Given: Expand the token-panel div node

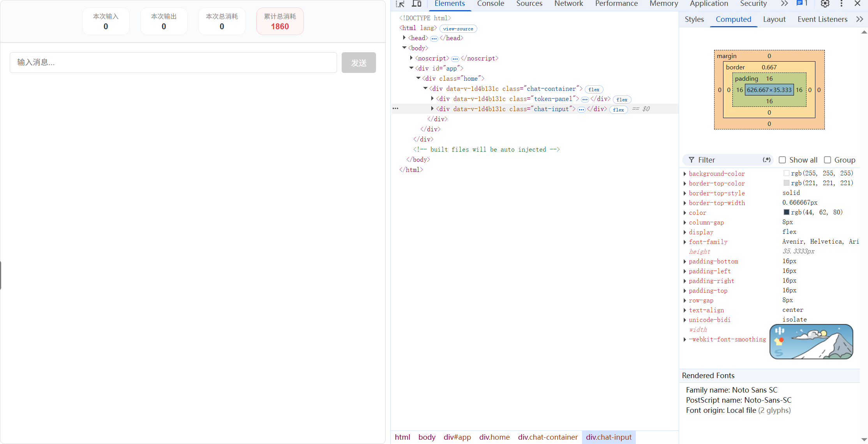Looking at the screenshot, I should pos(432,99).
